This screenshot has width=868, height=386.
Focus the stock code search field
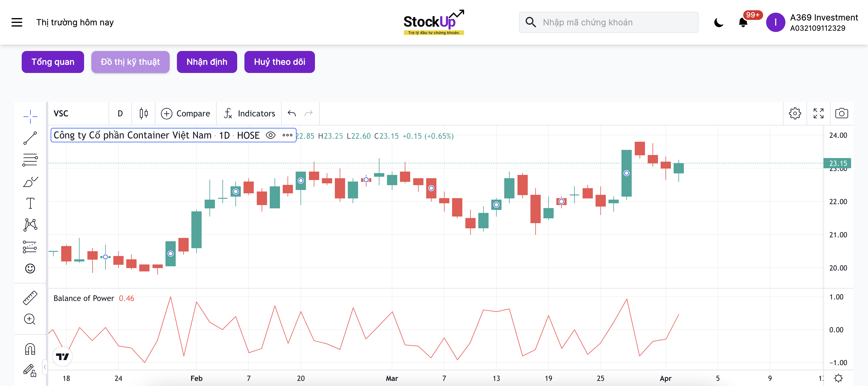609,22
